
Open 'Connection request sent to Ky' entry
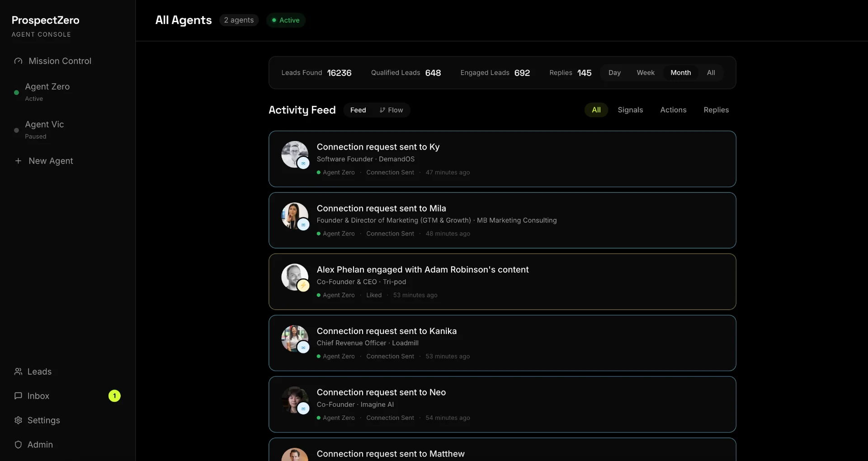502,159
